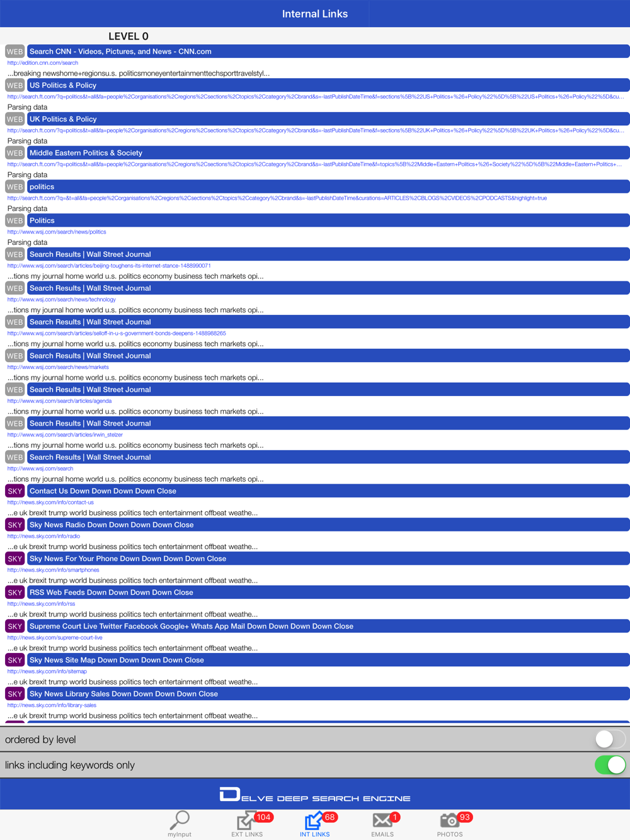The image size is (630, 840).
Task: Open the news.sky.com/info/contact-us URL
Action: click(50, 502)
